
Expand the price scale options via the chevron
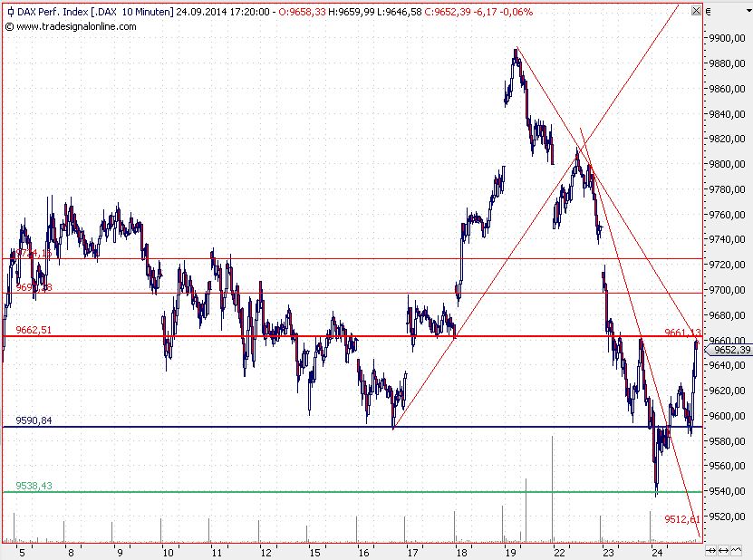pos(749,11)
